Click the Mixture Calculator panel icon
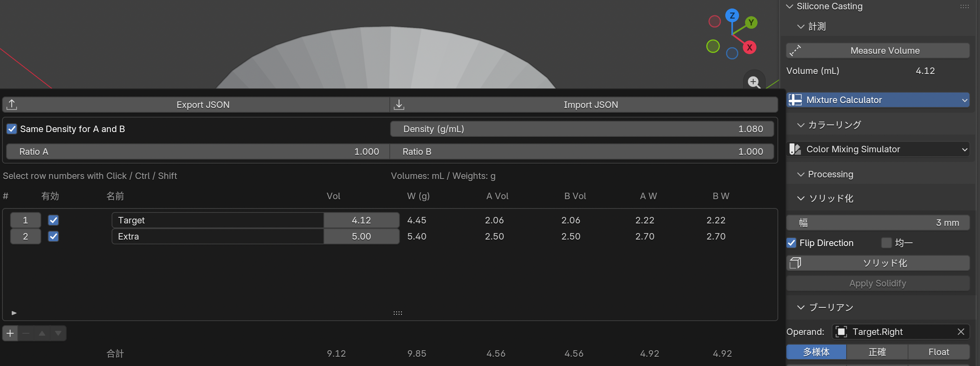This screenshot has width=980, height=366. pyautogui.click(x=795, y=100)
